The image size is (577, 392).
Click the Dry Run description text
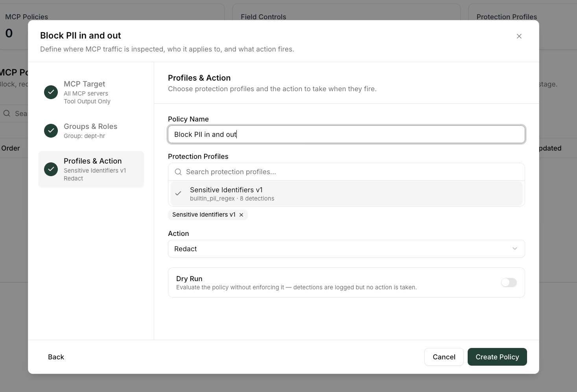pyautogui.click(x=296, y=287)
